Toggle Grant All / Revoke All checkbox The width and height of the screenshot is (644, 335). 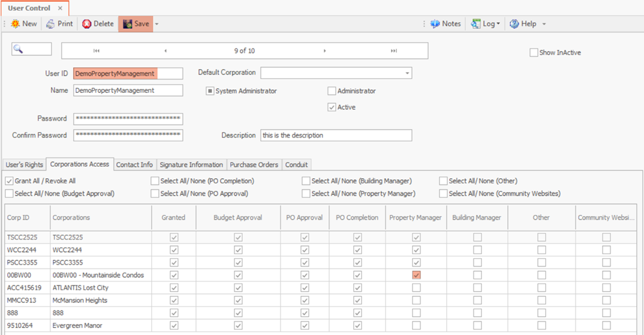(x=9, y=181)
